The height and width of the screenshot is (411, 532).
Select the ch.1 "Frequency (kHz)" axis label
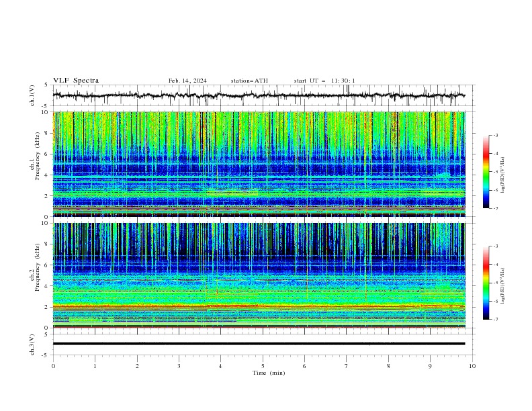click(x=37, y=156)
